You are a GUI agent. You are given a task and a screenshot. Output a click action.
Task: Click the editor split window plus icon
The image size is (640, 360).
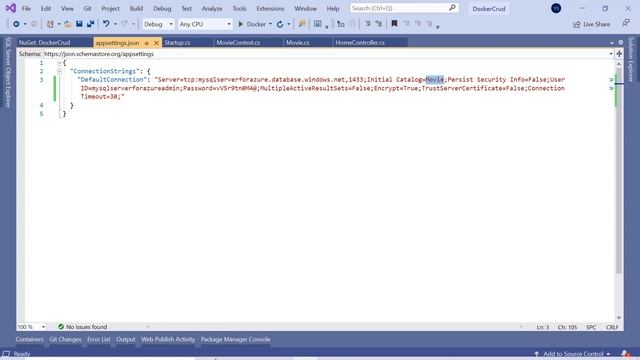pos(619,54)
